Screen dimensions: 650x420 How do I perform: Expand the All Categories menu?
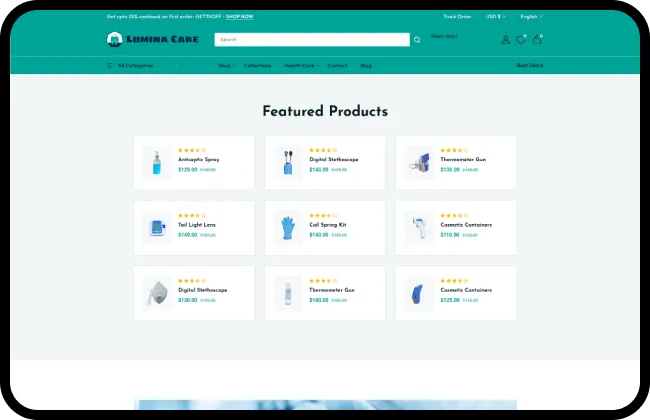(135, 65)
